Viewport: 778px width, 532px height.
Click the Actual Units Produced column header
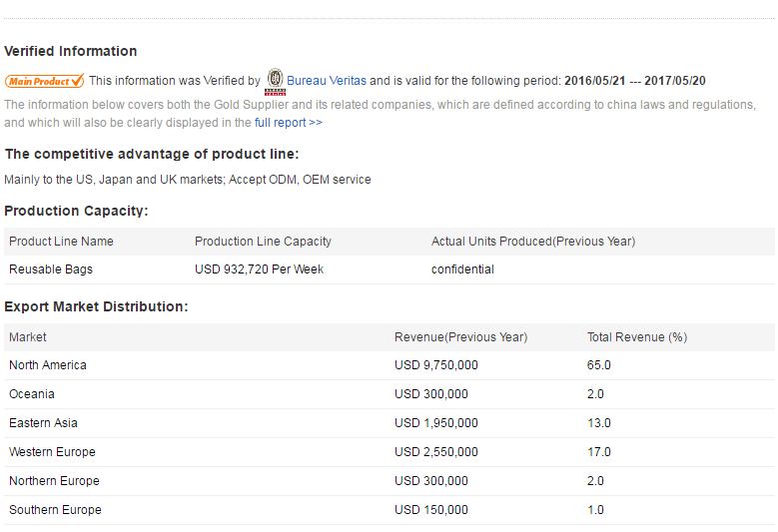pyautogui.click(x=532, y=242)
